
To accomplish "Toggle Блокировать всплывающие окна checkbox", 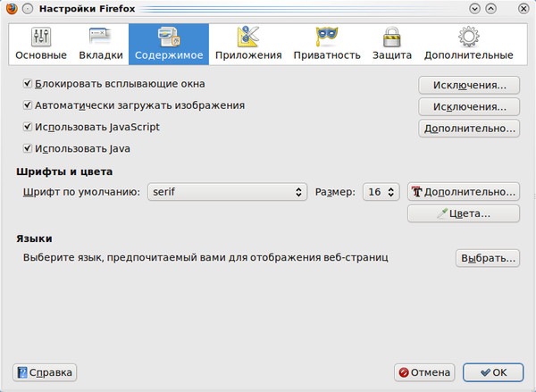I will pos(28,84).
